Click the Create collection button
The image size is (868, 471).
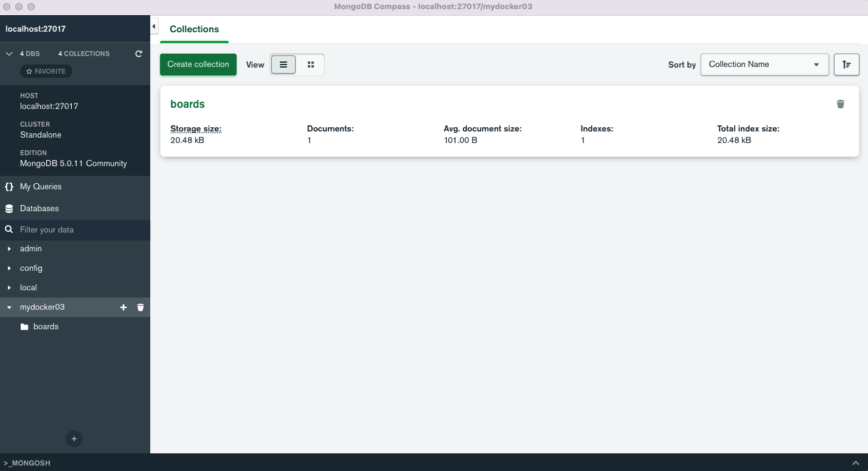(198, 65)
